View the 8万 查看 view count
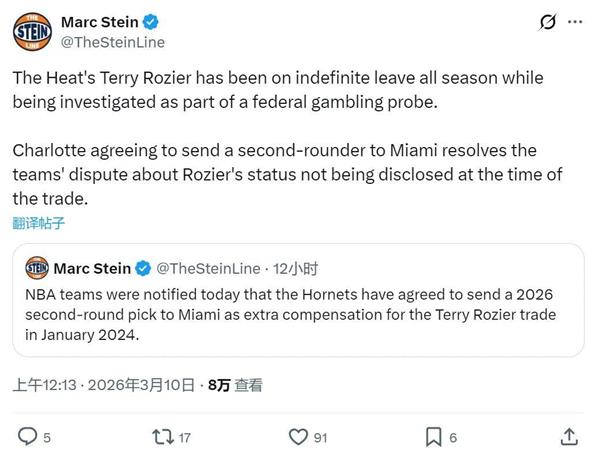This screenshot has width=600, height=452. click(235, 383)
